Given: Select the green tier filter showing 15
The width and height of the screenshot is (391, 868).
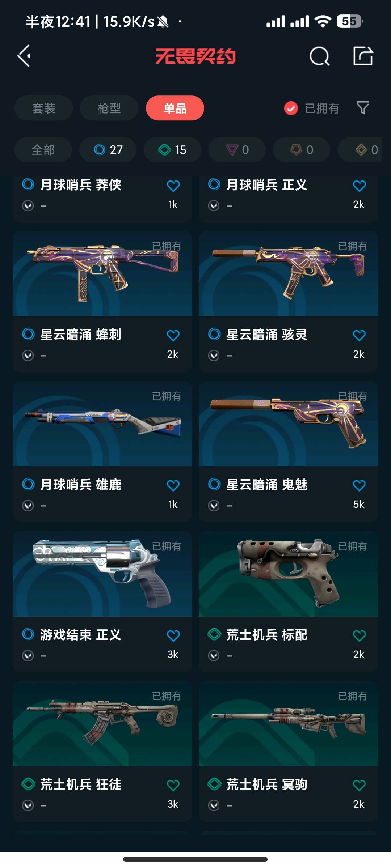Looking at the screenshot, I should click(x=172, y=150).
